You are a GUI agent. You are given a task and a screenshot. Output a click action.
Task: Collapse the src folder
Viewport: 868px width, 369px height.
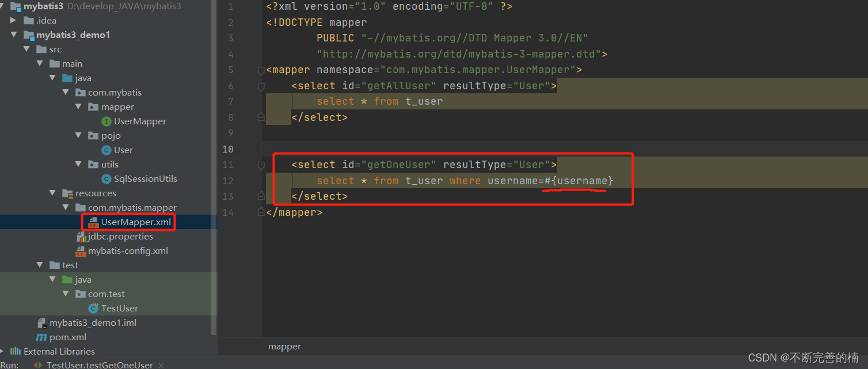tap(26, 49)
